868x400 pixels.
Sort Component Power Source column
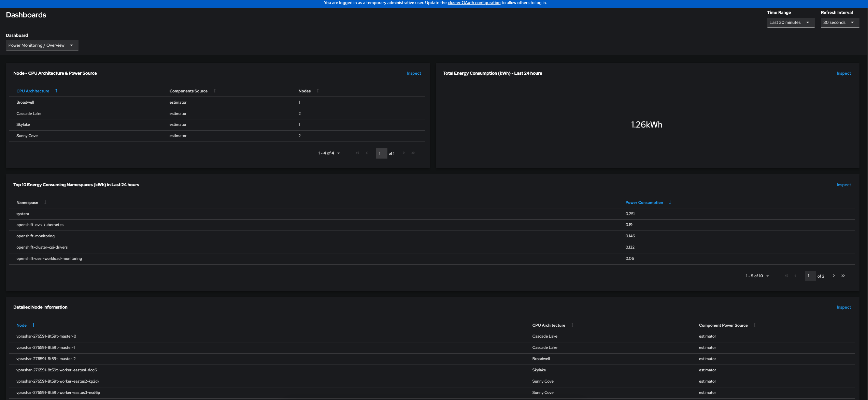(755, 325)
